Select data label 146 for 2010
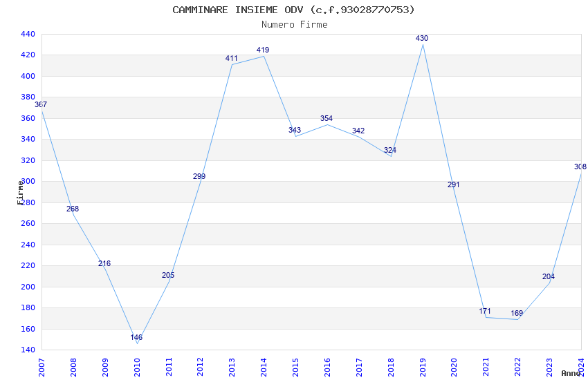The width and height of the screenshot is (588, 380). tap(136, 337)
